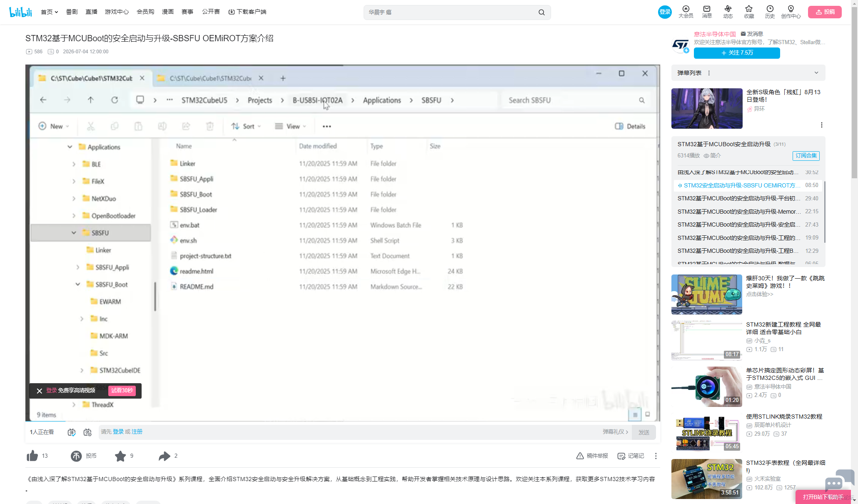Open 弹幕列表 options dots
The height and width of the screenshot is (504, 858).
pyautogui.click(x=709, y=73)
